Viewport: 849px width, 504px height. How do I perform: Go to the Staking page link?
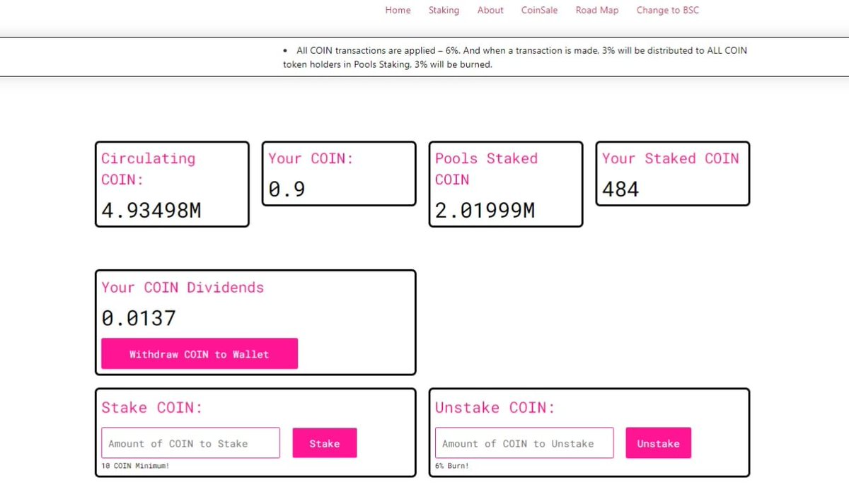[x=444, y=10]
